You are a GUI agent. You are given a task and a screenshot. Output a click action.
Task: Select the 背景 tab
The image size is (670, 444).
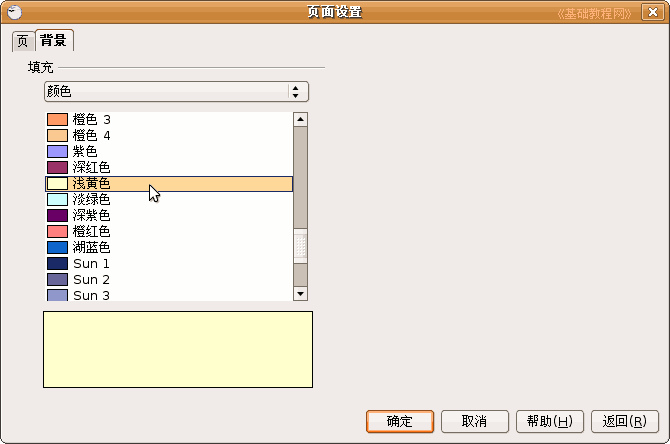[54, 41]
